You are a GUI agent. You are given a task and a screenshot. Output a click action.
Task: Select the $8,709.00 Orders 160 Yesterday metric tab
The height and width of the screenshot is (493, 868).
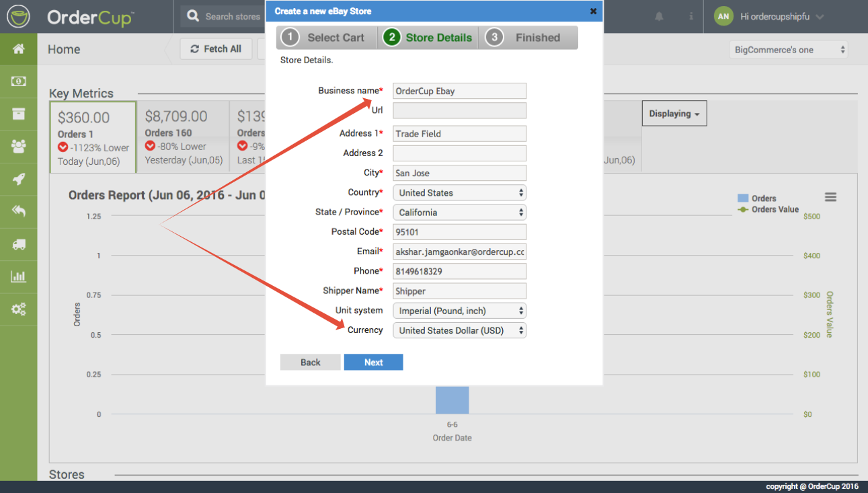[184, 137]
